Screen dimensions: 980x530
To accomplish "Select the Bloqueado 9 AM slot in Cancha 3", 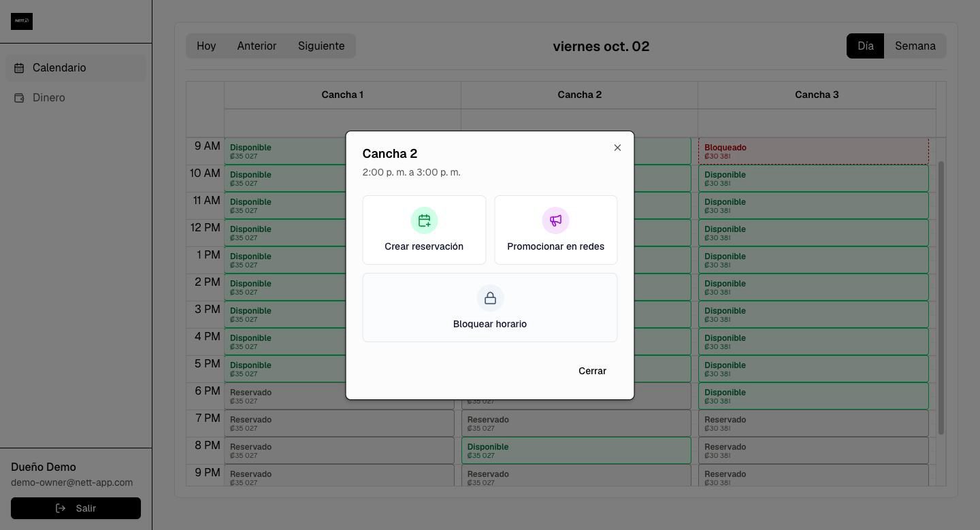I will click(813, 151).
